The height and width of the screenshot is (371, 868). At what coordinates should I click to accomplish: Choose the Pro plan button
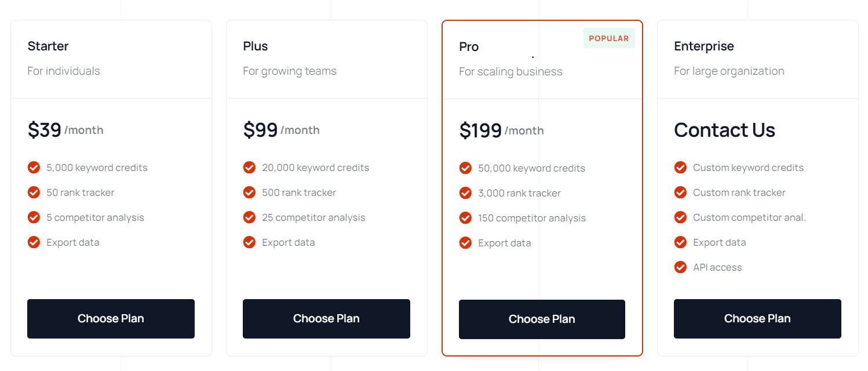(x=542, y=319)
